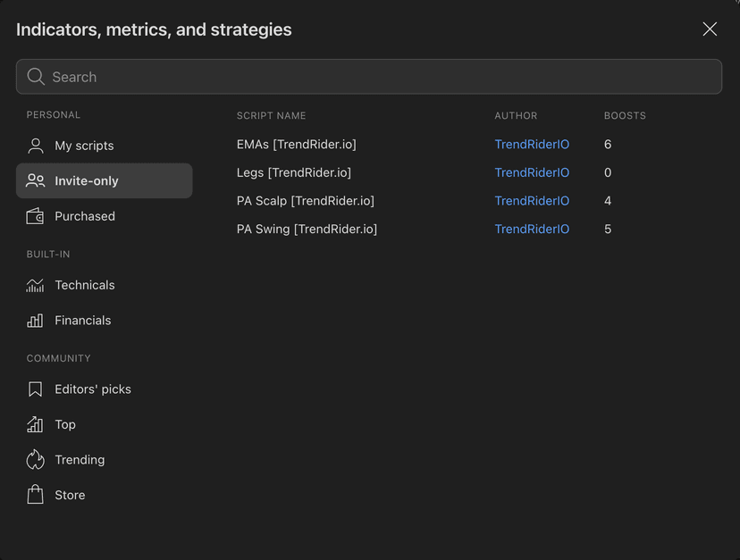
Task: Focus the Search input field
Action: pyautogui.click(x=375, y=77)
